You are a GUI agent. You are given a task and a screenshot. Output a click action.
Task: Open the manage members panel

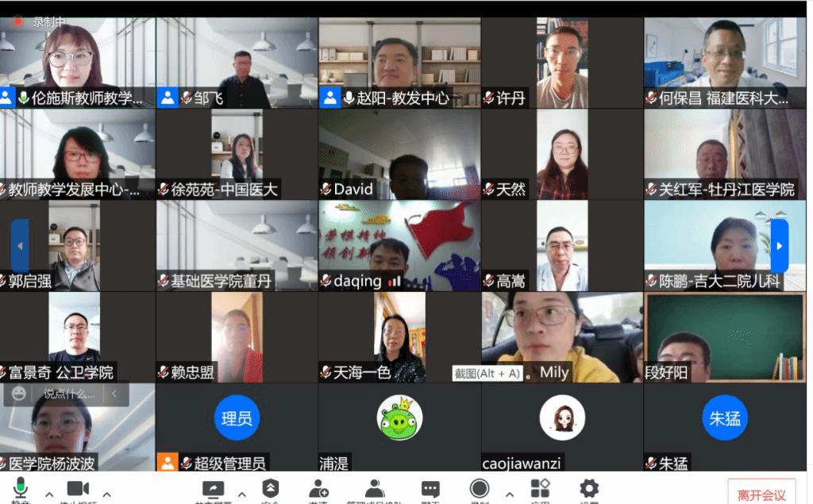click(374, 489)
